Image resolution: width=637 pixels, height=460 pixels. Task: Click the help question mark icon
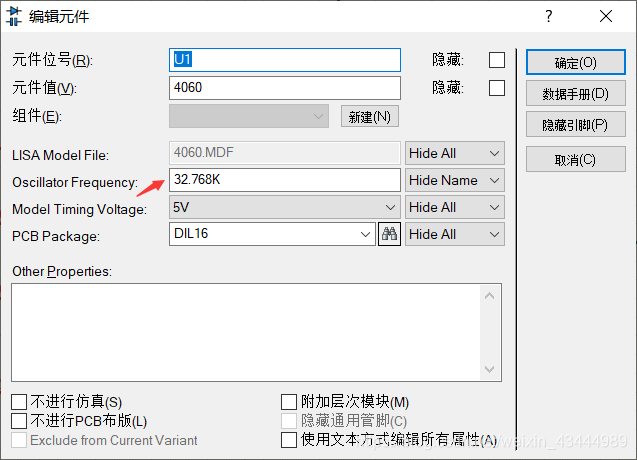click(548, 16)
